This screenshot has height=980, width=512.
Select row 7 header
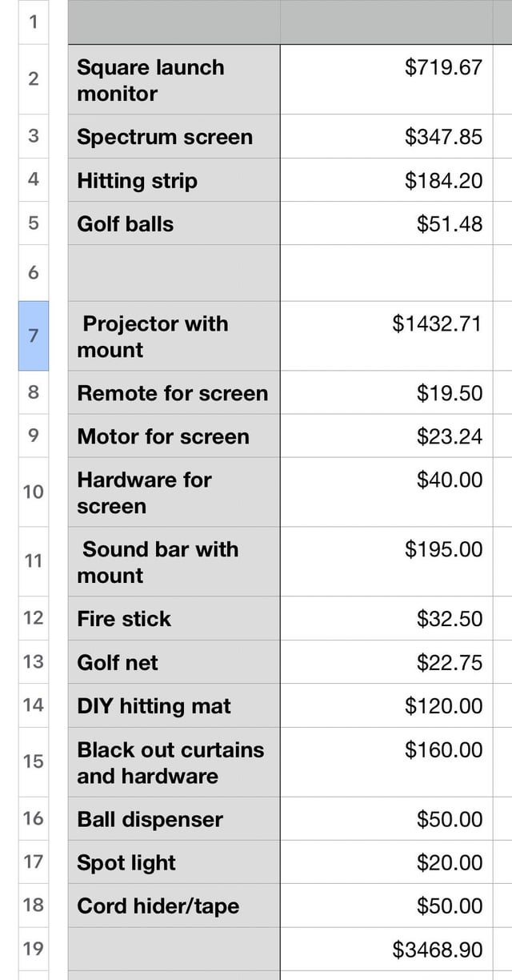tap(33, 336)
